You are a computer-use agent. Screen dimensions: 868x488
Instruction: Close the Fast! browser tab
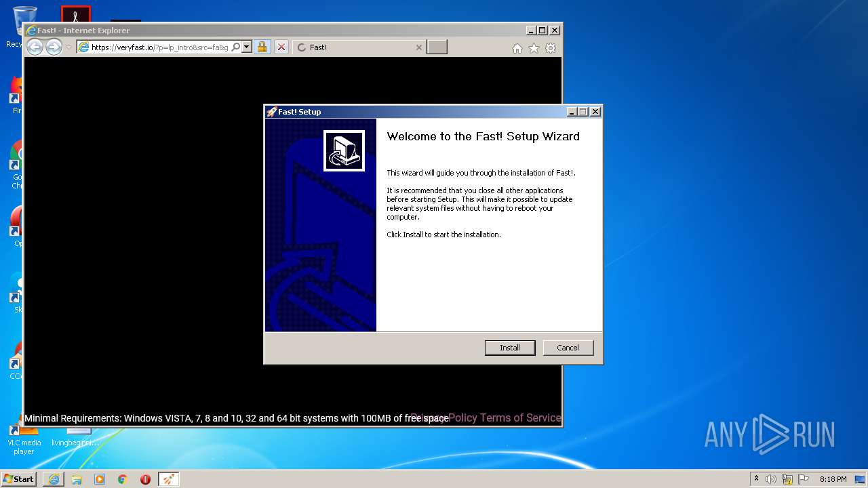pos(418,47)
